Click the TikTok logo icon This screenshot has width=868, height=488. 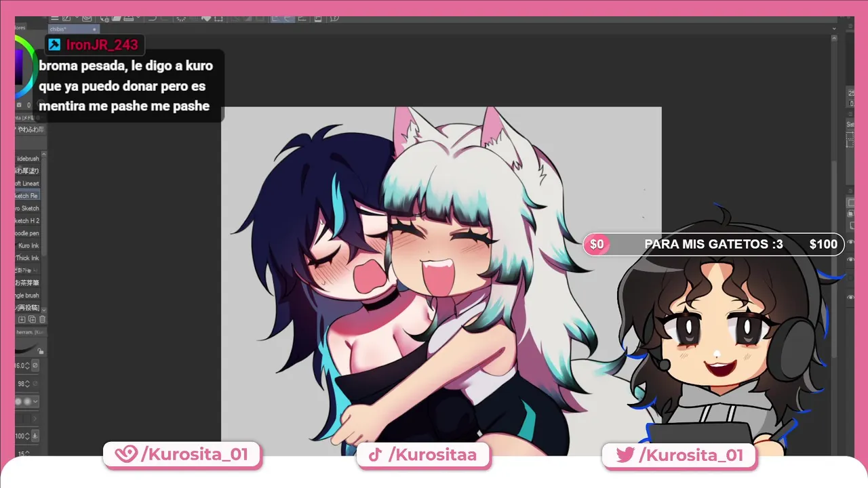click(375, 455)
